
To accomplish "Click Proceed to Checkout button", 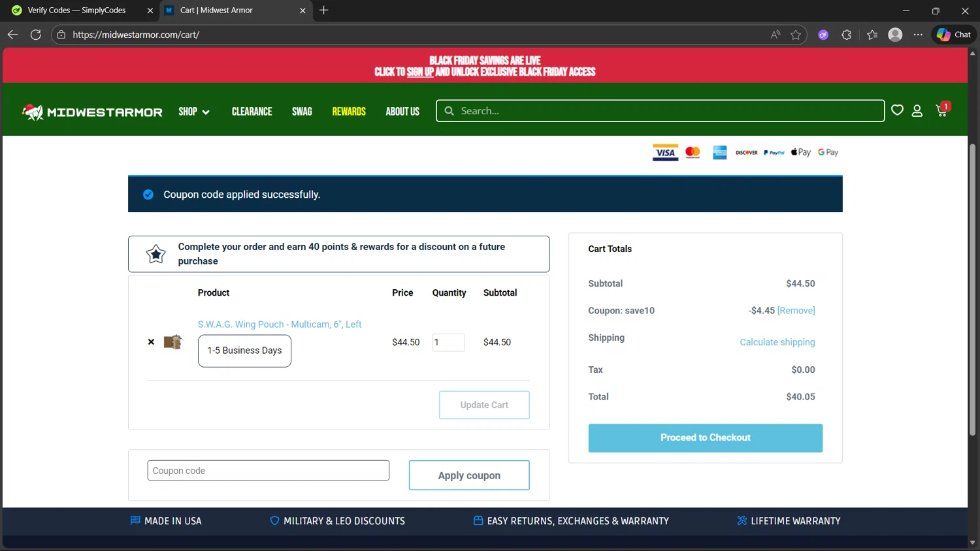I will coord(706,438).
